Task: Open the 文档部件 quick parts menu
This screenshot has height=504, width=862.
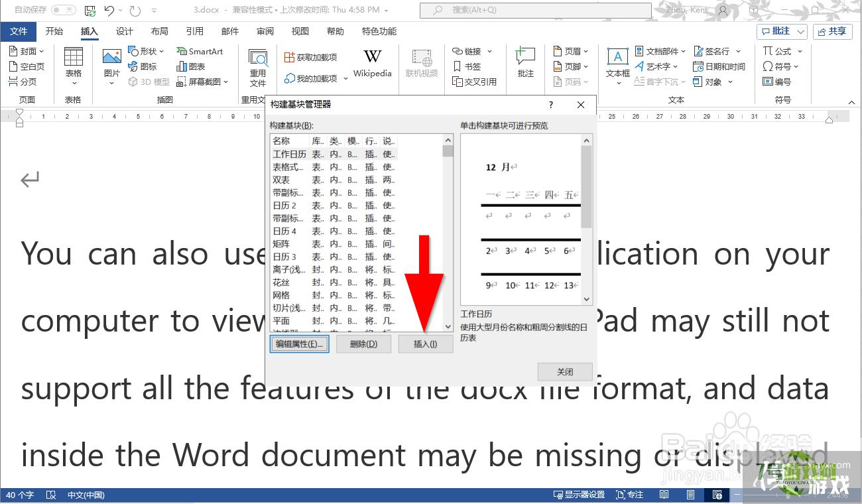Action: (x=661, y=51)
